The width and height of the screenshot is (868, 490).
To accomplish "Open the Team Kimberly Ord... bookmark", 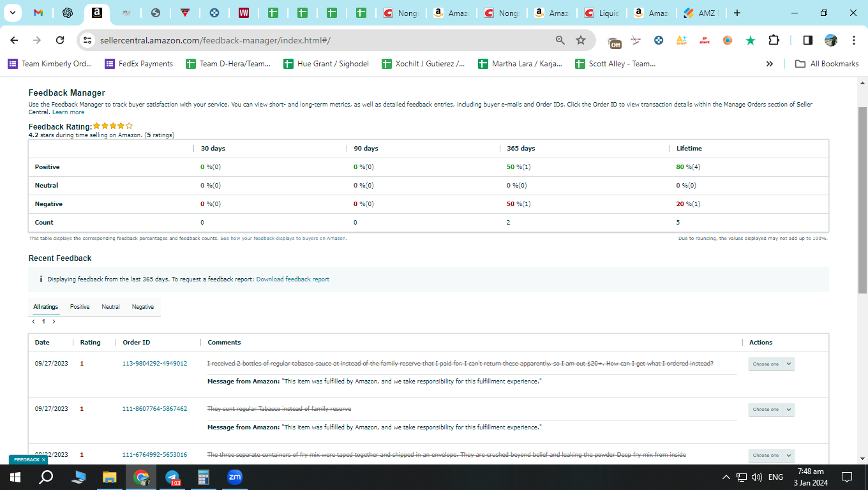I will coord(50,64).
